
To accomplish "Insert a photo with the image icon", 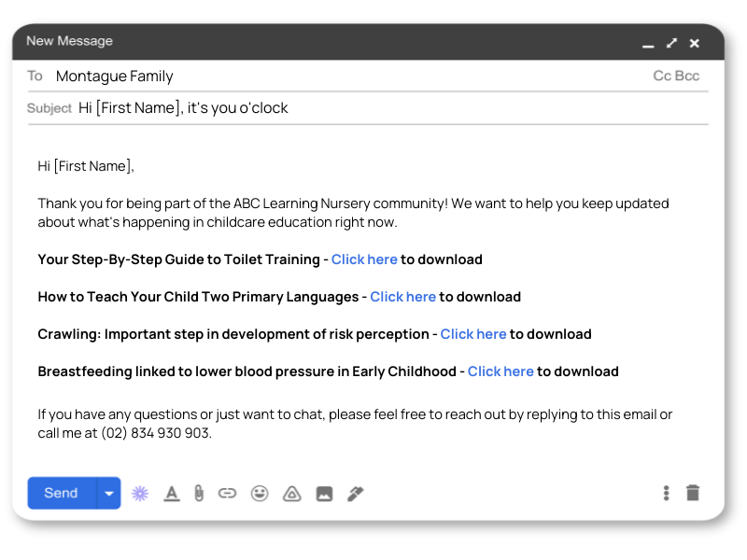I will [x=324, y=494].
